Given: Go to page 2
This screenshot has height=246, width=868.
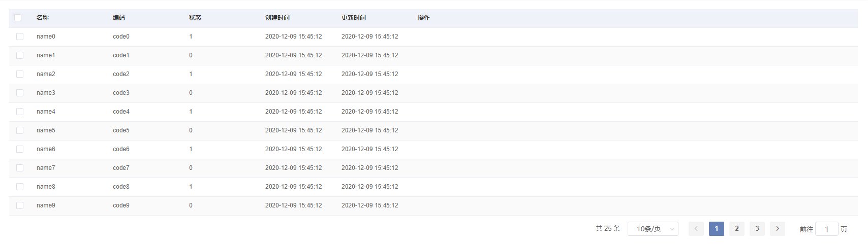Looking at the screenshot, I should (736, 229).
